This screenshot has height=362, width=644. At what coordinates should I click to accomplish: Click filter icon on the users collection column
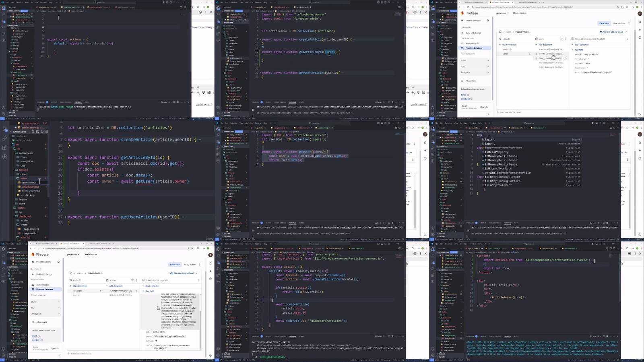(x=562, y=39)
